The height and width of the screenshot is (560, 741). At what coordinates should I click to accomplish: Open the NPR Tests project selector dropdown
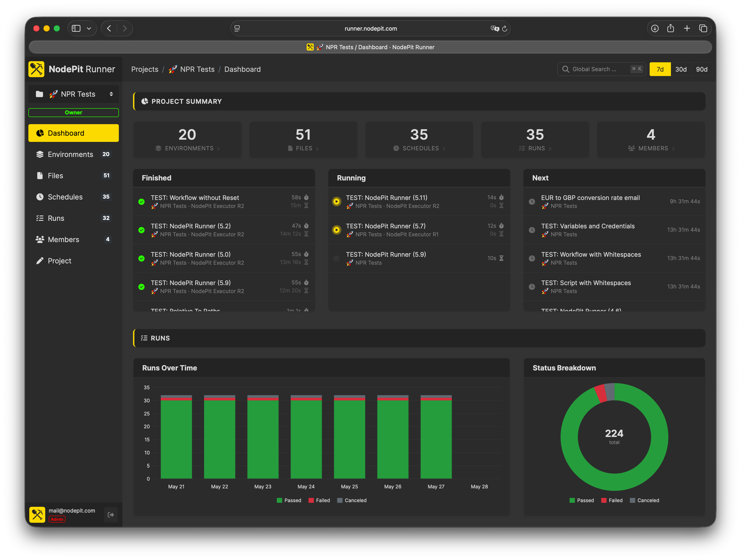[74, 94]
